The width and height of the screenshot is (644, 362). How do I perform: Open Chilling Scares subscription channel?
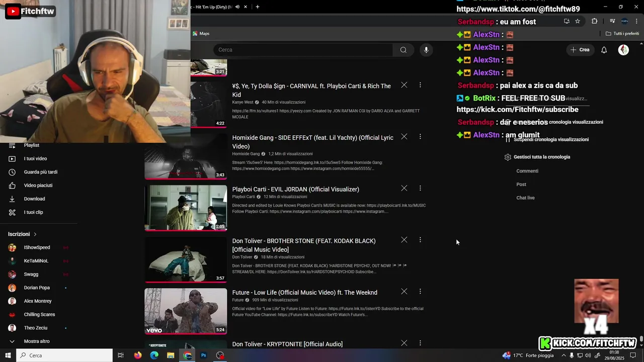coord(38,315)
